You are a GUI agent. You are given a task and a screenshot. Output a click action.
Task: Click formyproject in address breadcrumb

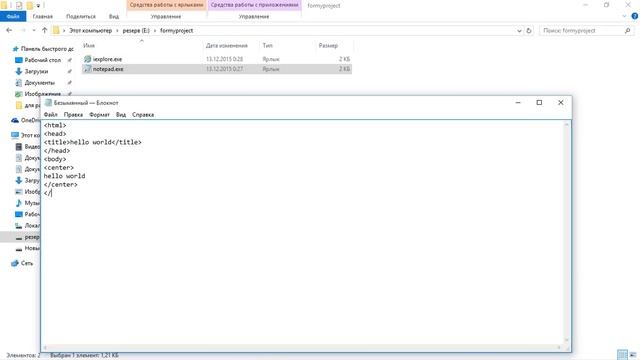tap(176, 31)
